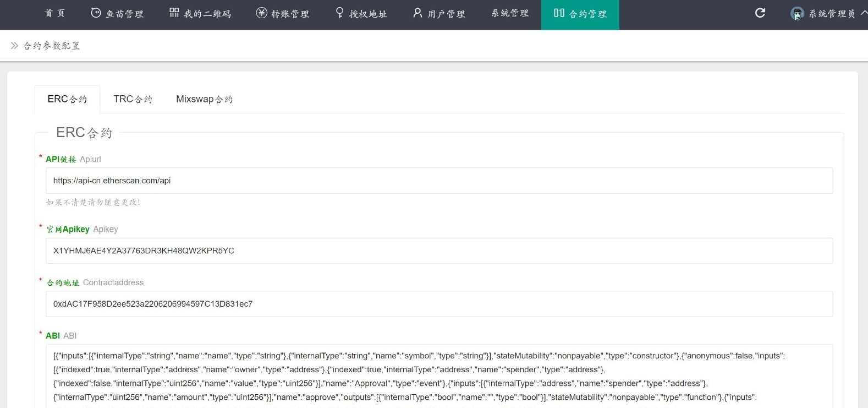The height and width of the screenshot is (408, 868).
Task: Click the 转账管理 yen coin icon
Action: [x=262, y=13]
